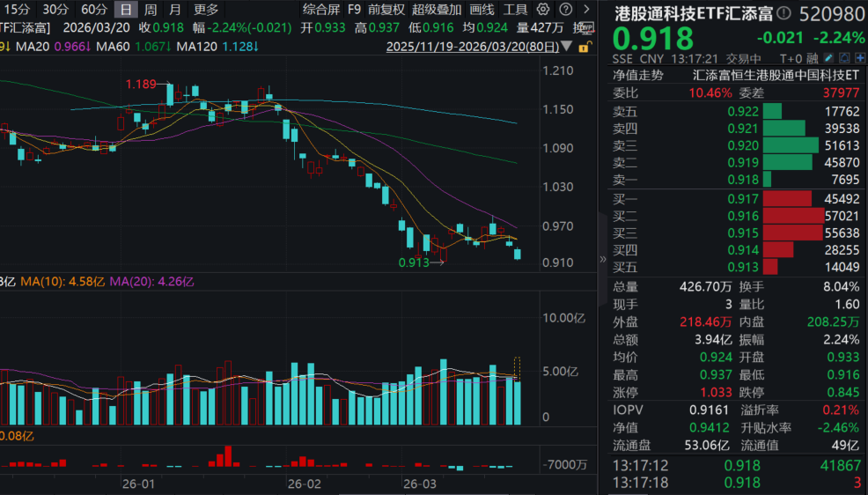Viewport: 868px width, 495px height.
Task: Open the settings gear icon in toolbar
Action: point(542,10)
